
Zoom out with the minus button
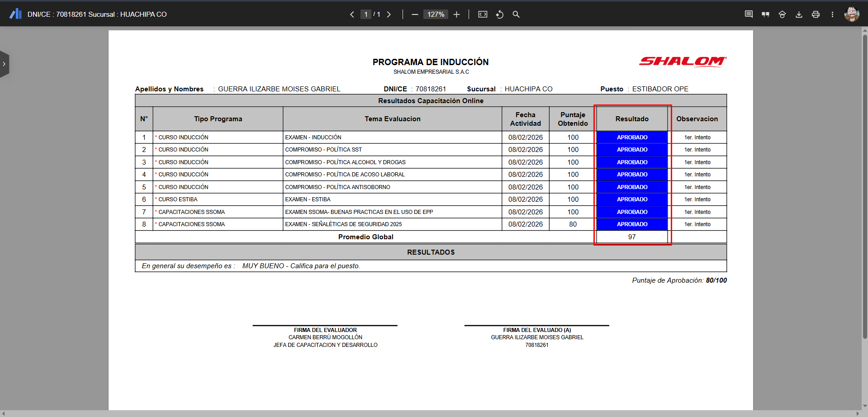[415, 14]
